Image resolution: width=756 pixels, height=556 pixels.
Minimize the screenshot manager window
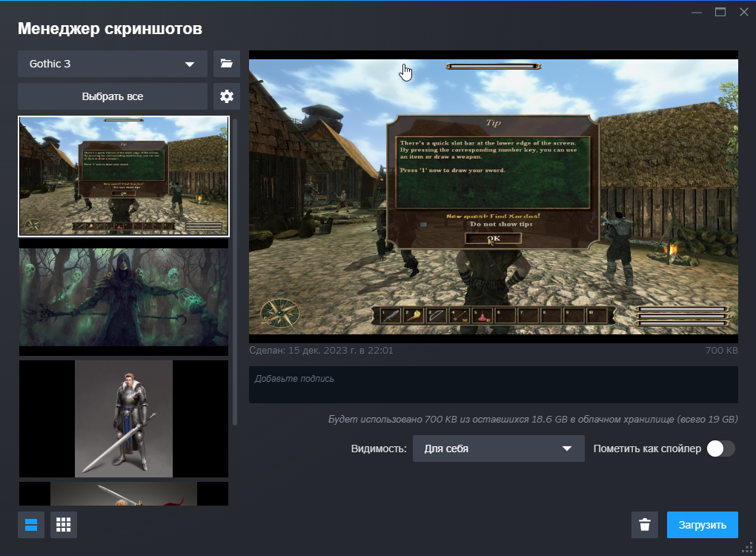pyautogui.click(x=697, y=12)
